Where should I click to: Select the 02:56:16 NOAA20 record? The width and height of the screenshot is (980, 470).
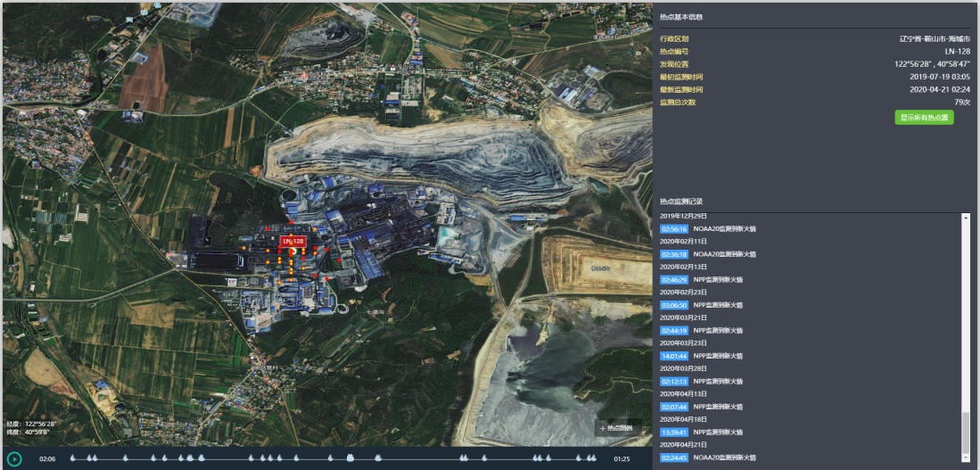click(x=673, y=228)
